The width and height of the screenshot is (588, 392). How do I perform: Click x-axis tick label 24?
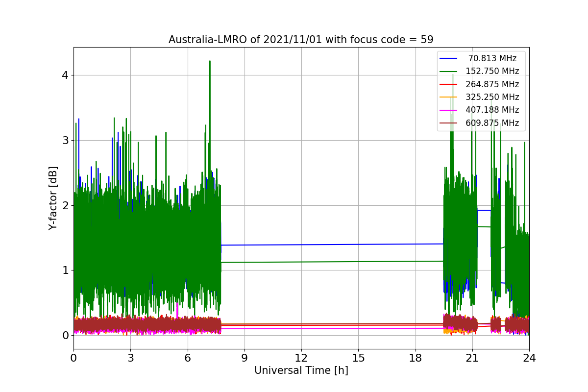[529, 358]
